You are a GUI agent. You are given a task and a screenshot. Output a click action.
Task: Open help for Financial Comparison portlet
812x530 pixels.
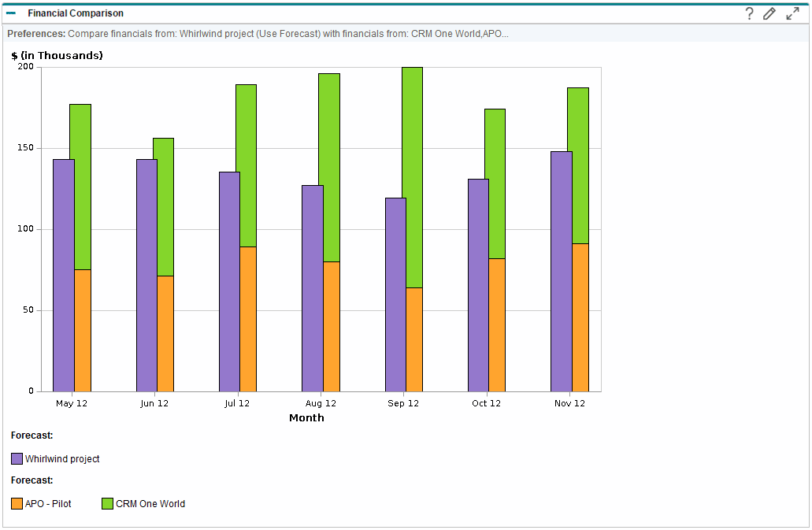tap(749, 13)
